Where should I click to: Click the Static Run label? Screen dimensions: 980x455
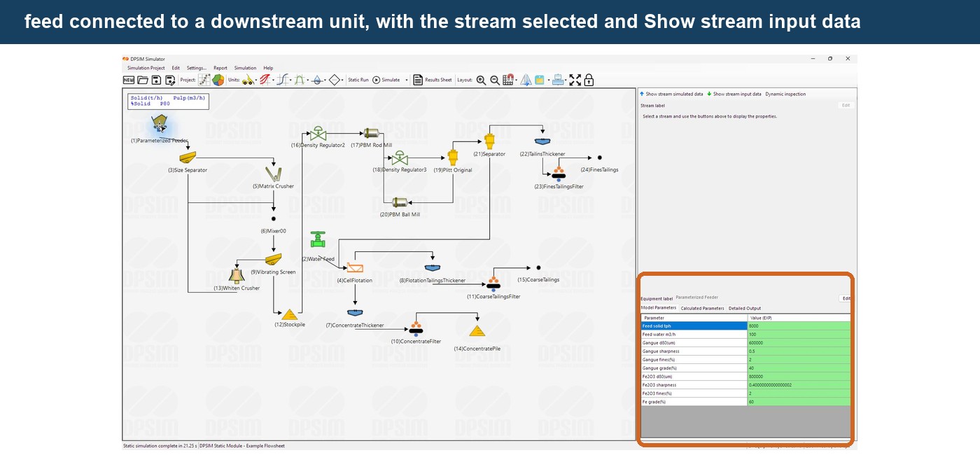pyautogui.click(x=358, y=80)
